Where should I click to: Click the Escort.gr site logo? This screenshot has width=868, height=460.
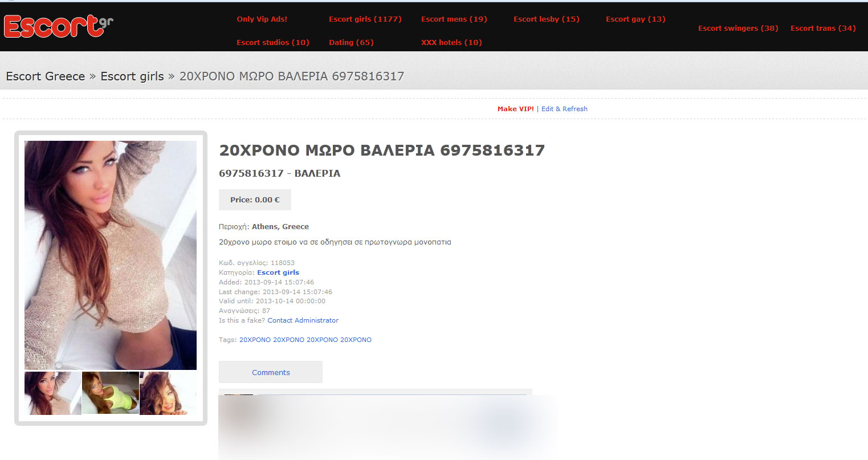pyautogui.click(x=58, y=26)
